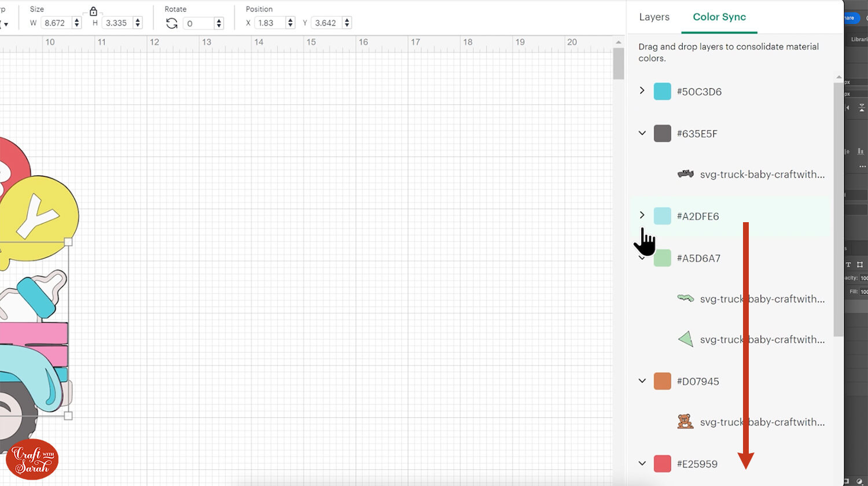Screen dimensions: 868x486
Task: Click the Height value field
Action: pyautogui.click(x=117, y=23)
